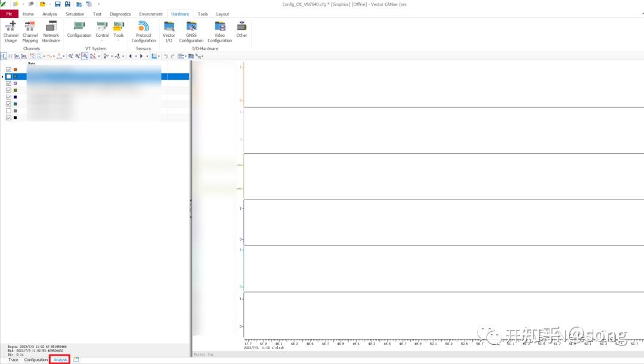Click the undo arrow in graphics toolbar
The image size is (644, 364).
pyautogui.click(x=166, y=56)
